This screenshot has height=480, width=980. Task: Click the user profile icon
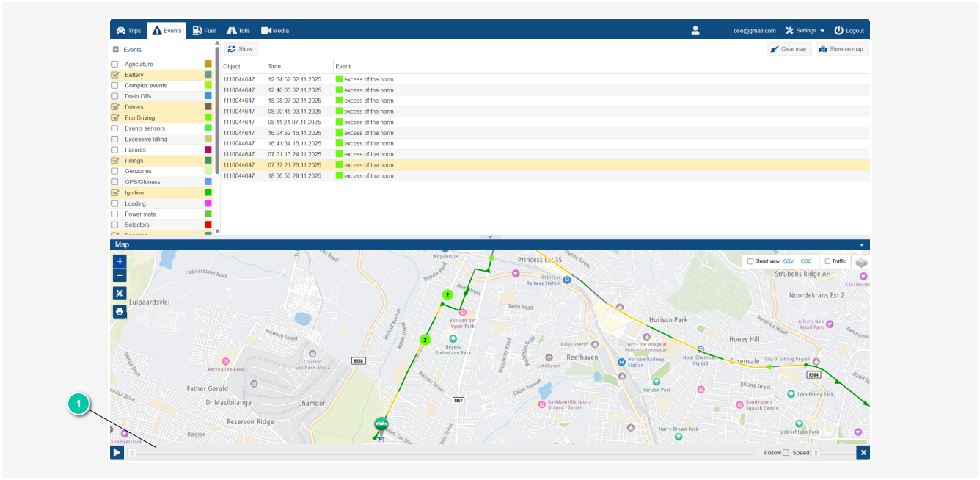[695, 31]
